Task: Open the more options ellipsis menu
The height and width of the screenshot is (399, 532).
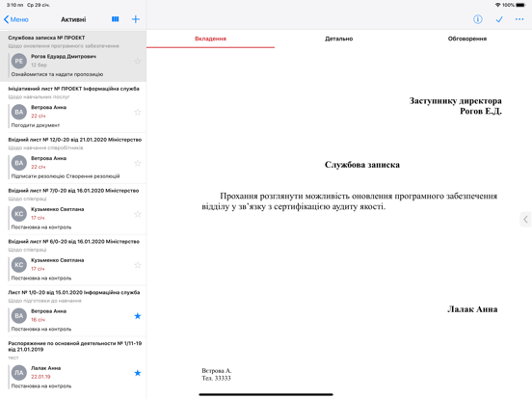Action: (x=519, y=19)
